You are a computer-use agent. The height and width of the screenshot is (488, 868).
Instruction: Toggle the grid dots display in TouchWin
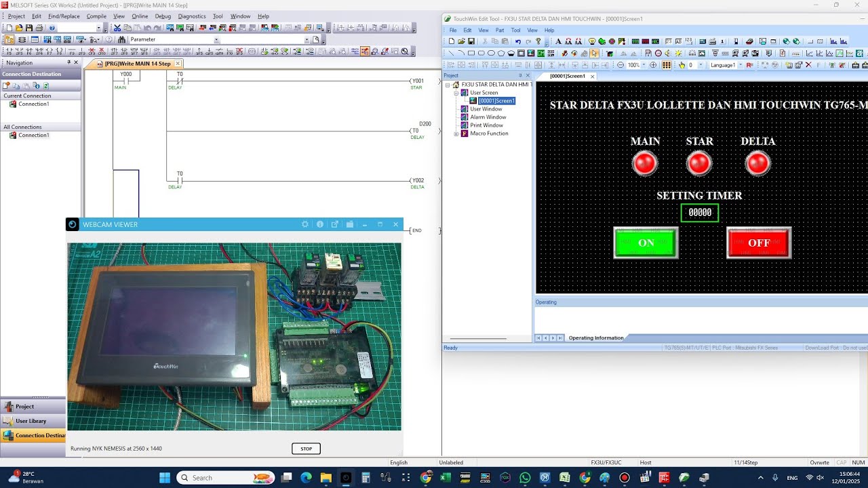(667, 65)
